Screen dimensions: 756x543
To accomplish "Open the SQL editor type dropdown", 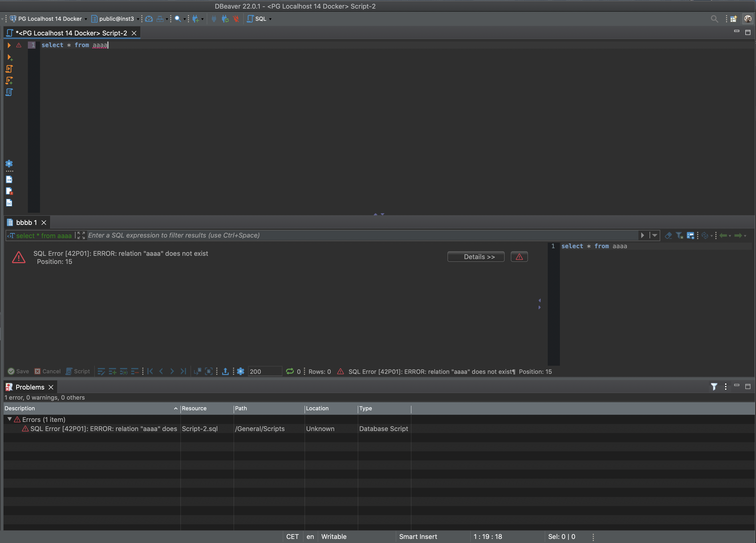I will coord(270,19).
